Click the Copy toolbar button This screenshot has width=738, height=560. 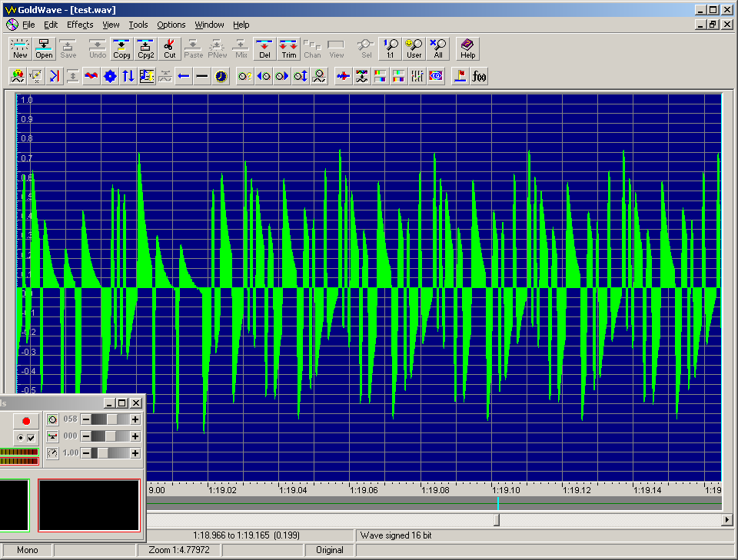tap(121, 49)
